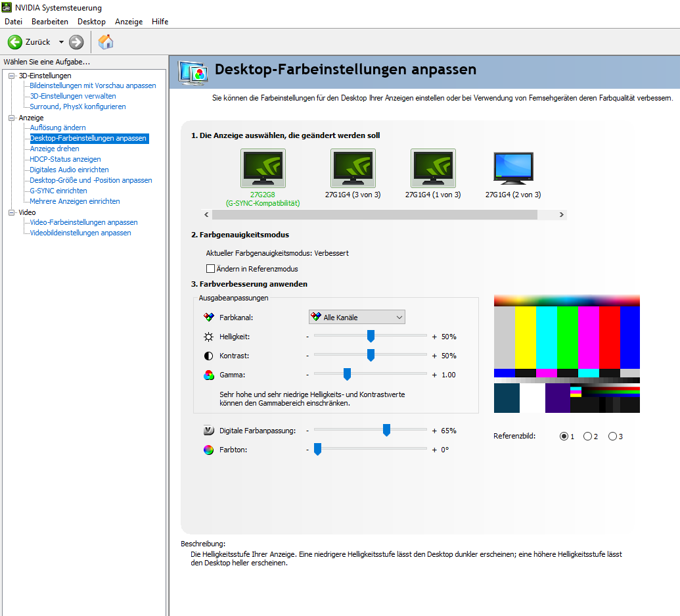Click the Desktop-Farbeinstellungen header icon
This screenshot has width=680, height=616.
pos(193,72)
